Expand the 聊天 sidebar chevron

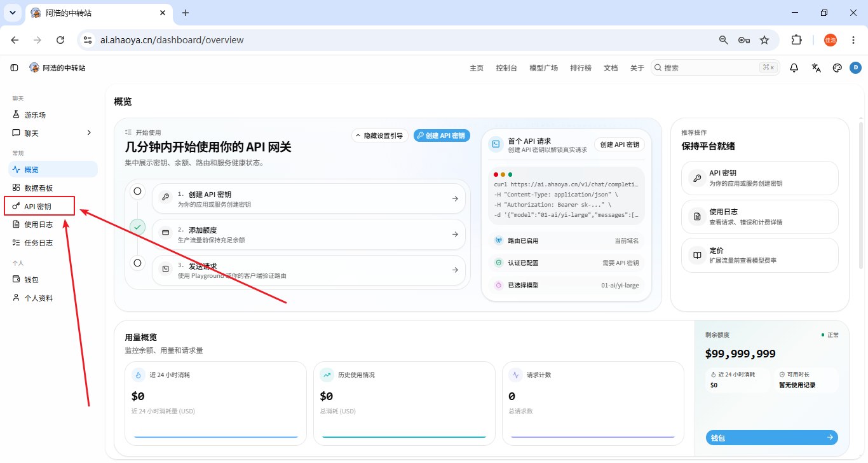[89, 133]
